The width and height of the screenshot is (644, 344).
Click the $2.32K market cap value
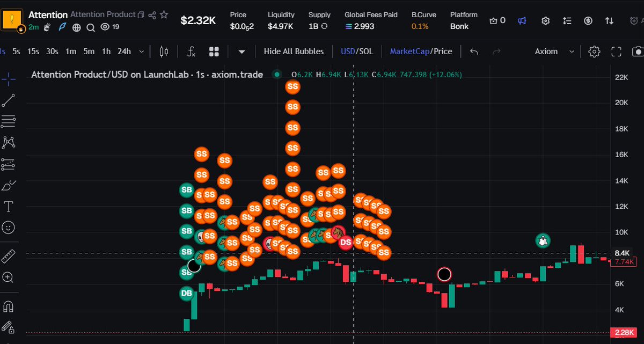pyautogui.click(x=198, y=20)
